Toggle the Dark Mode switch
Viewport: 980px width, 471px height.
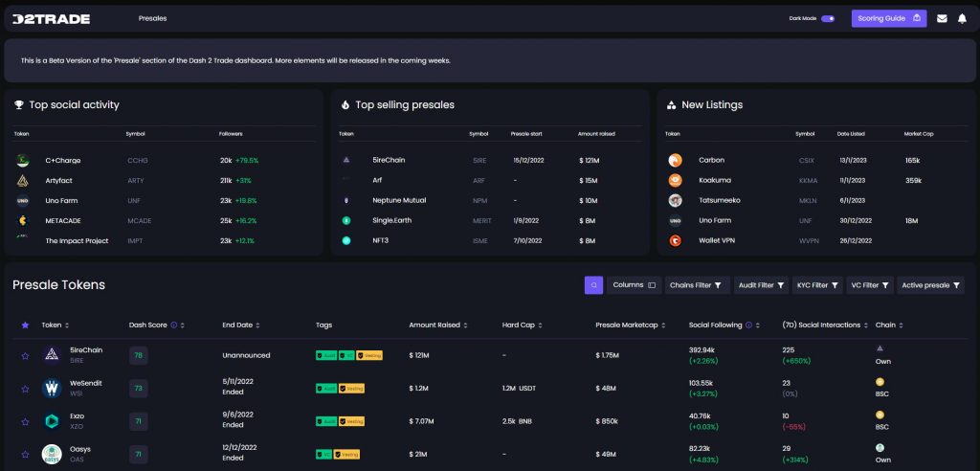(828, 19)
